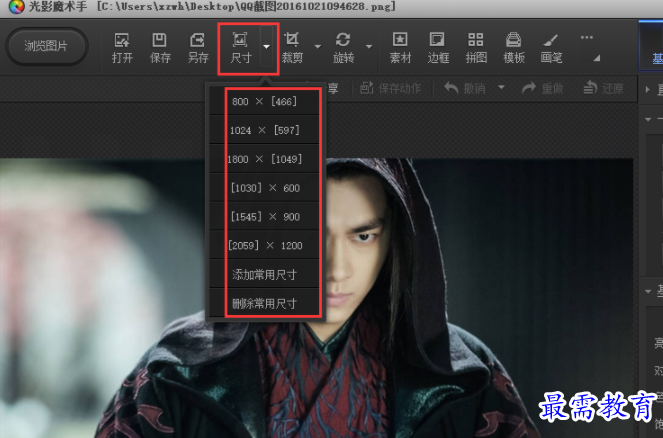
Task: Open the 素材 materials tool
Action: pyautogui.click(x=400, y=48)
